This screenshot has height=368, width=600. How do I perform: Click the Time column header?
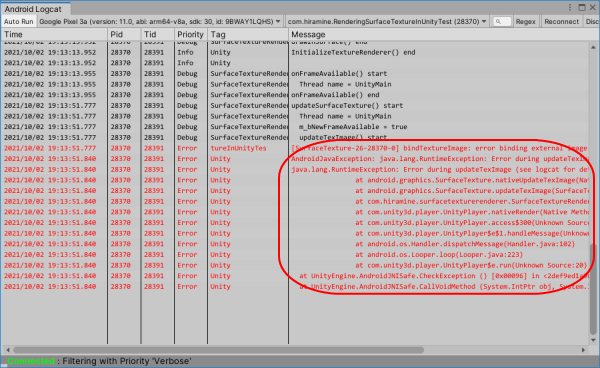(x=54, y=34)
